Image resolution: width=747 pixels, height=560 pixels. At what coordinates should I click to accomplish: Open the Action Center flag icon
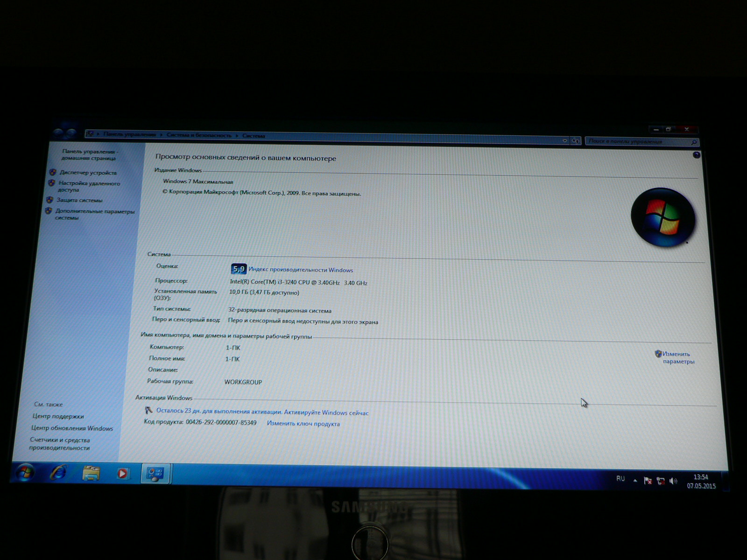tap(648, 481)
